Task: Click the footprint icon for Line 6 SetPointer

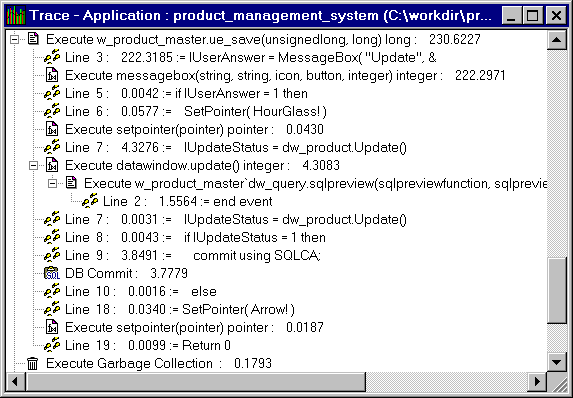Action: click(x=52, y=111)
